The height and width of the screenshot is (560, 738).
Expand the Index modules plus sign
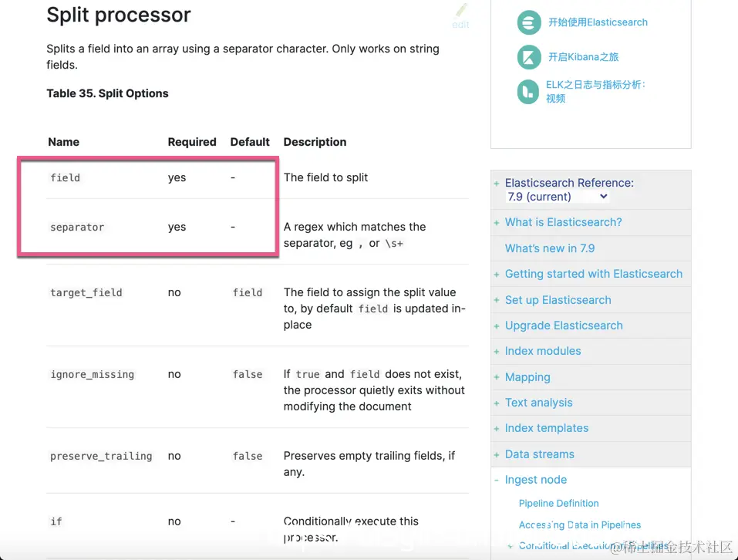pos(497,352)
